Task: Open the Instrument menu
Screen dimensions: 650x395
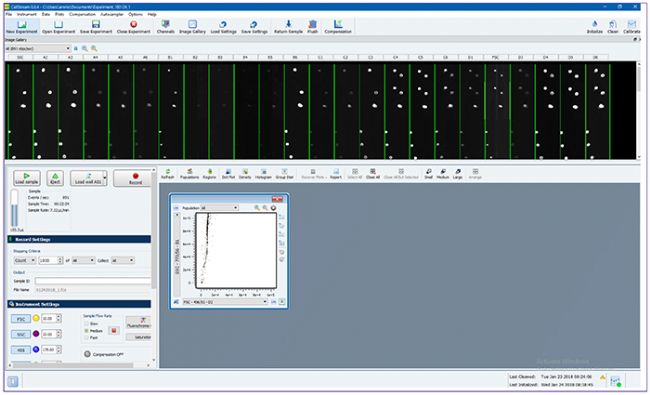Action: click(27, 14)
